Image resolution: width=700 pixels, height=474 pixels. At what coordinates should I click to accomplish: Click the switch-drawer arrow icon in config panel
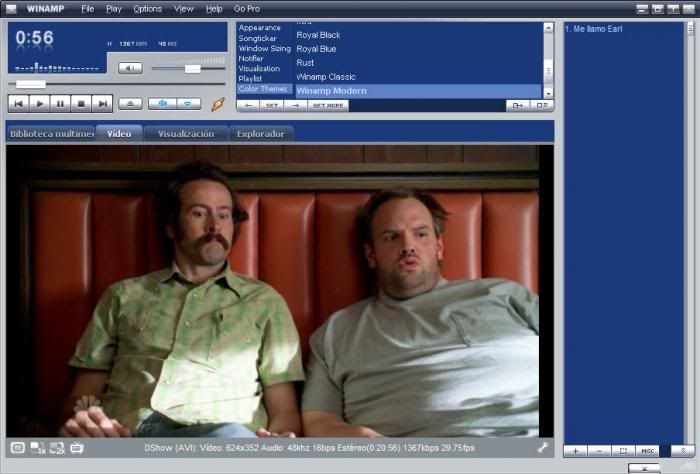tap(518, 105)
